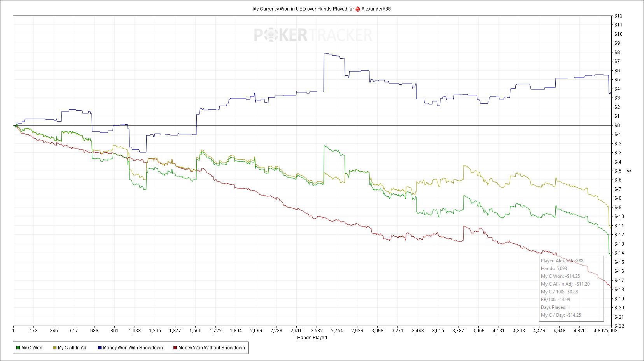
Task: Click the Hands: 5,093 line in tooltip
Action: tap(554, 269)
